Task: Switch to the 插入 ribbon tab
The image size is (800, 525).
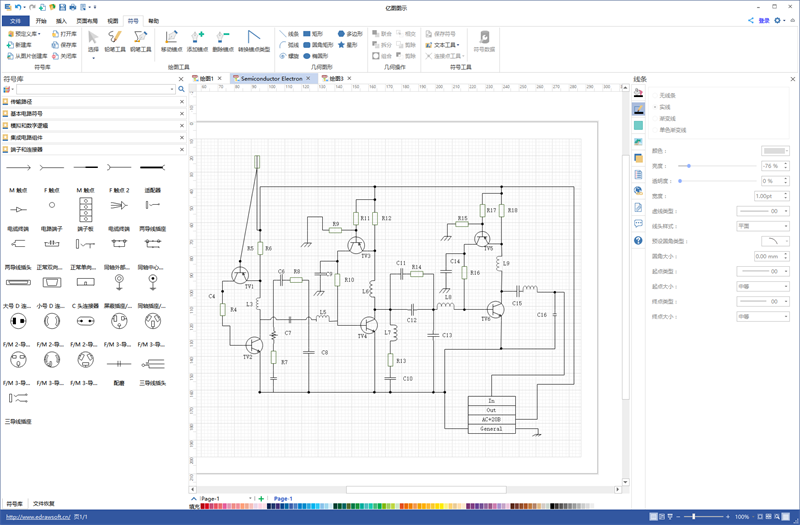Action: point(61,21)
